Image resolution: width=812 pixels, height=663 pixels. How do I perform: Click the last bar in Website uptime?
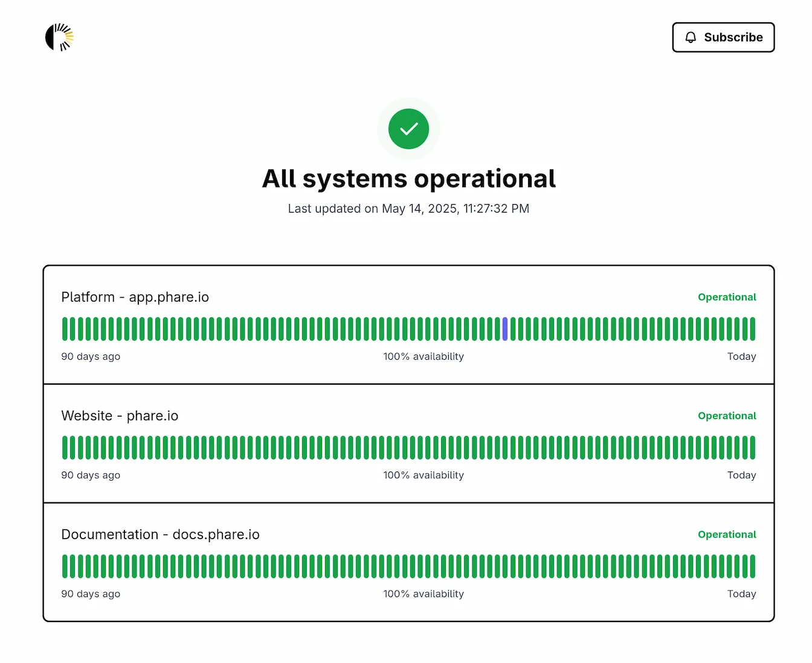coord(753,447)
